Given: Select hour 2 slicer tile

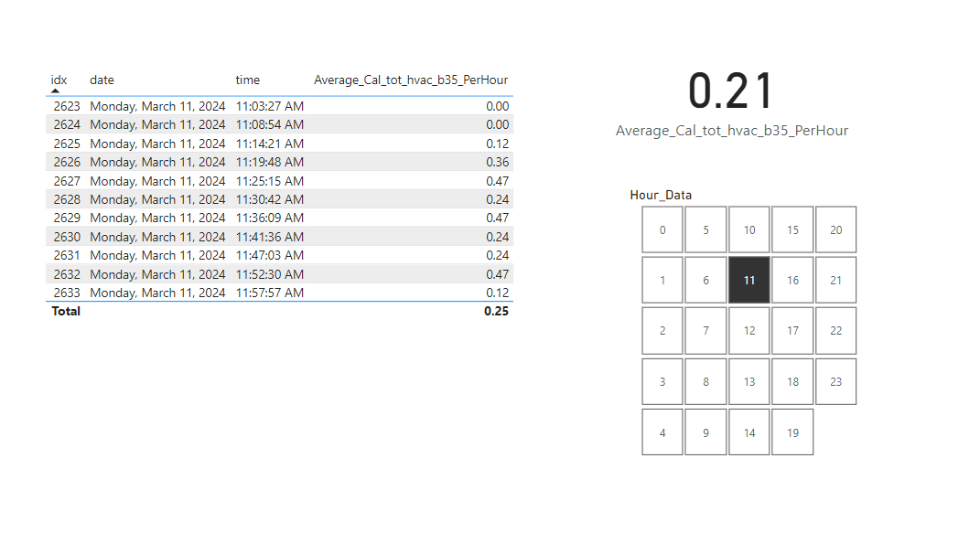Looking at the screenshot, I should tap(662, 331).
